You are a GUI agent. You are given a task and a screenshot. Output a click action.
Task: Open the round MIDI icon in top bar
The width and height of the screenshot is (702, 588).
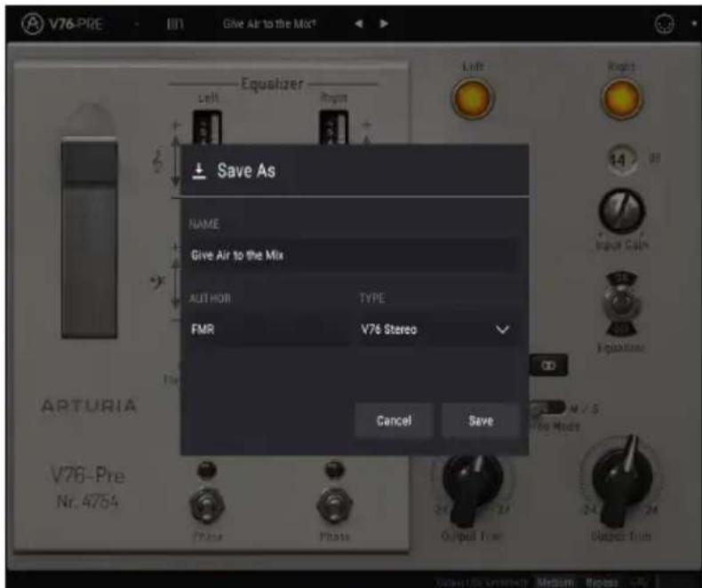tap(665, 24)
